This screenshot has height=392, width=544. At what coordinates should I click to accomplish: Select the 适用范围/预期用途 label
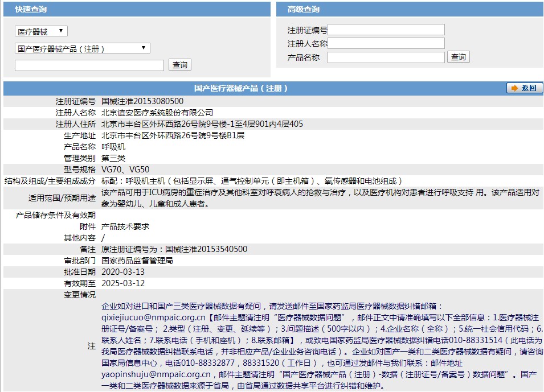(62, 198)
